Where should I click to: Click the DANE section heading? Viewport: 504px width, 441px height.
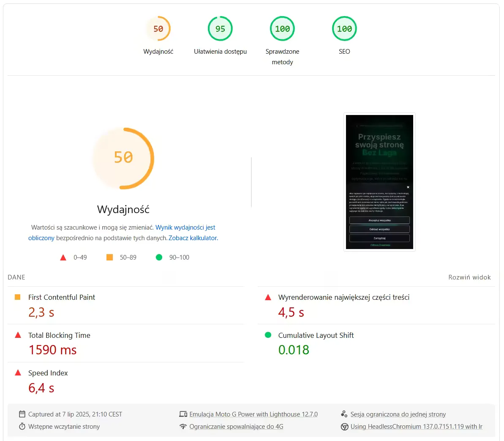(16, 277)
